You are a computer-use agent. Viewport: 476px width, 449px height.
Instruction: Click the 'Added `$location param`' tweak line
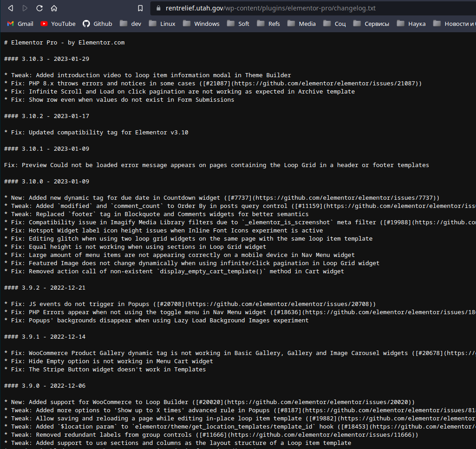tap(240, 428)
